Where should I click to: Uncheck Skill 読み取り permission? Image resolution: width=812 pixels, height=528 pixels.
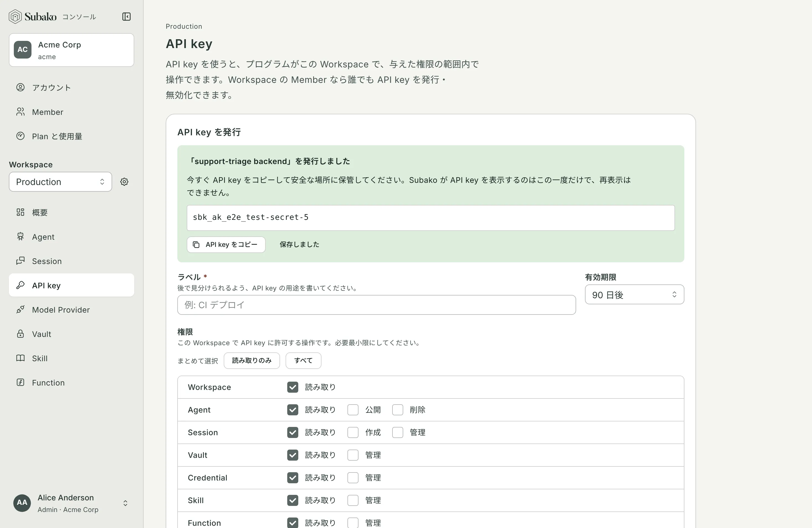click(293, 500)
